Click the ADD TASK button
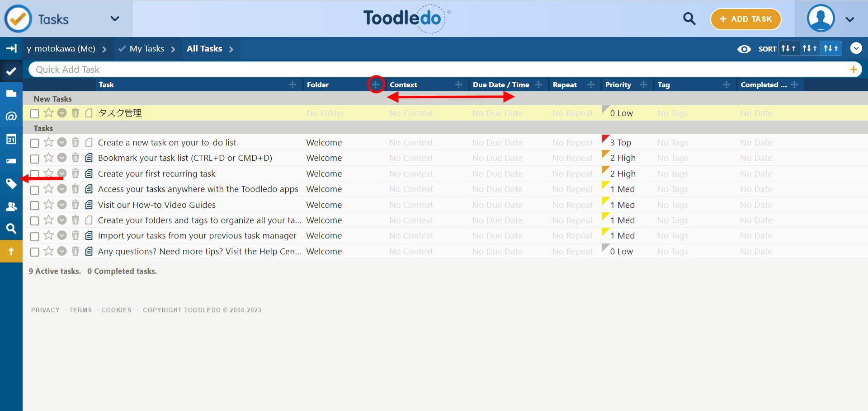The width and height of the screenshot is (868, 411). pos(745,19)
